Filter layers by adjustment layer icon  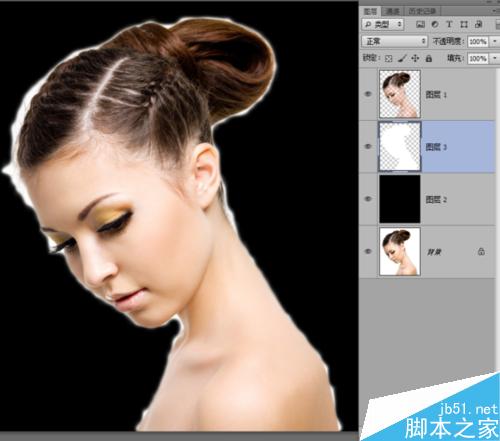pyautogui.click(x=435, y=24)
